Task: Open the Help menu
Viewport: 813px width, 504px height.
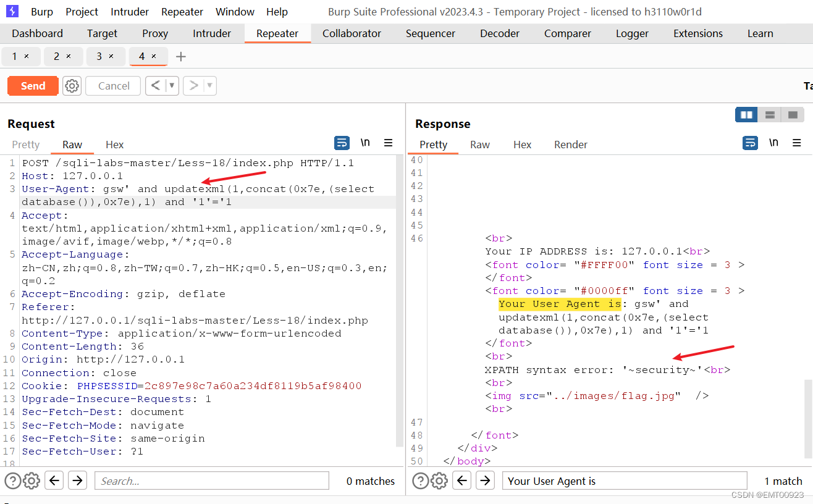Action: (277, 12)
